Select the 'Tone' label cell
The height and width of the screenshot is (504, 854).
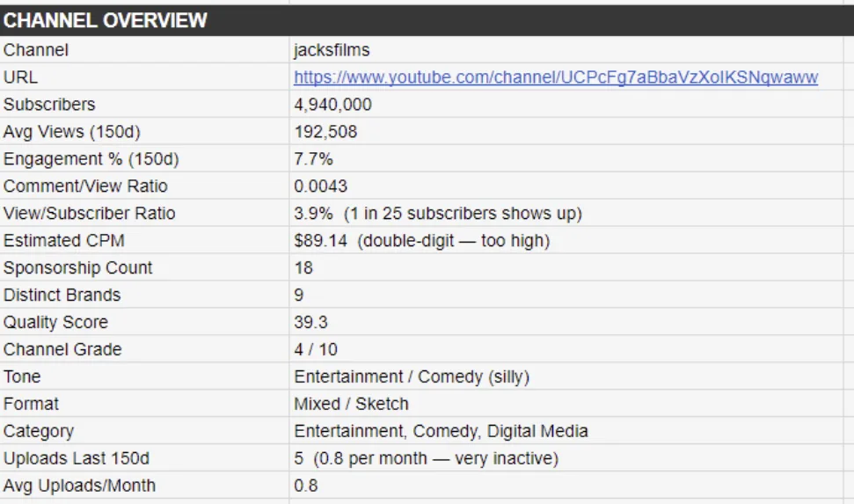click(144, 376)
